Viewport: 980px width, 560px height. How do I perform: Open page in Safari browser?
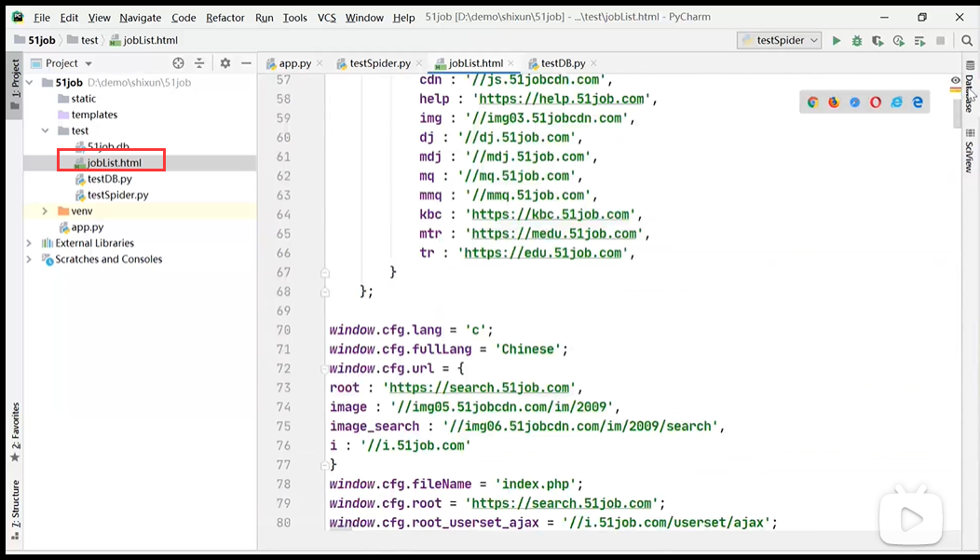[x=854, y=102]
